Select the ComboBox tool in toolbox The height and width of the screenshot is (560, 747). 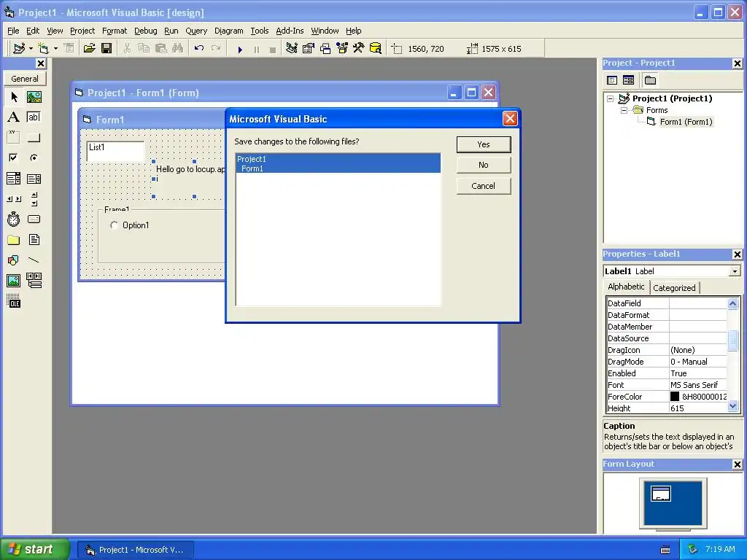pyautogui.click(x=14, y=179)
